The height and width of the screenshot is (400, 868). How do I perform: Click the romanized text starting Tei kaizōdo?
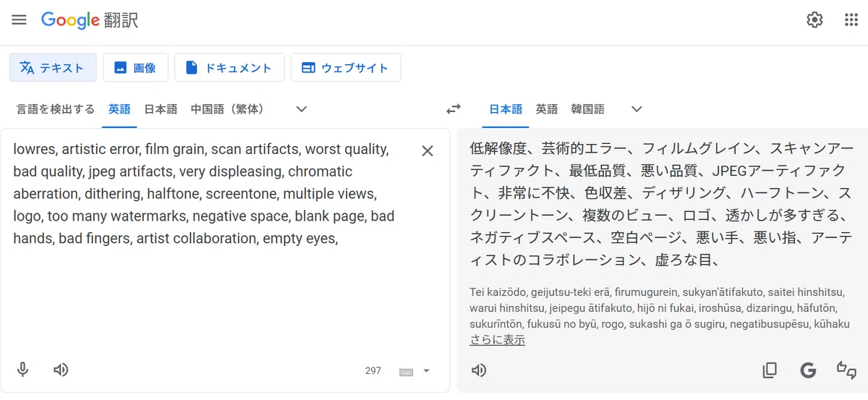660,308
